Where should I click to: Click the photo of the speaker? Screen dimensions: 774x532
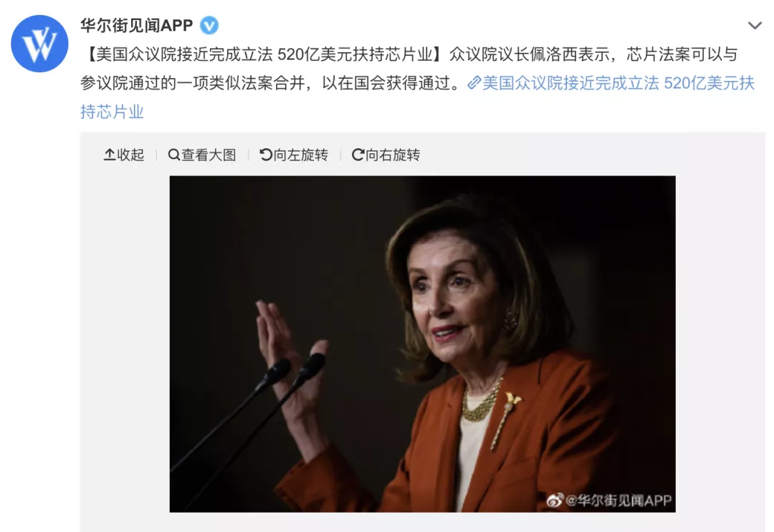[423, 344]
